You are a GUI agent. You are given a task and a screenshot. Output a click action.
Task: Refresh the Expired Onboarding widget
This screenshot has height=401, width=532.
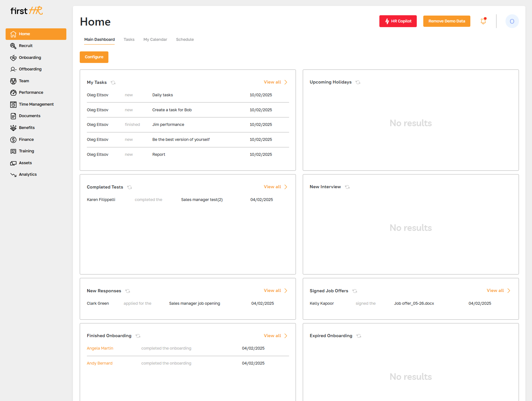coord(359,336)
